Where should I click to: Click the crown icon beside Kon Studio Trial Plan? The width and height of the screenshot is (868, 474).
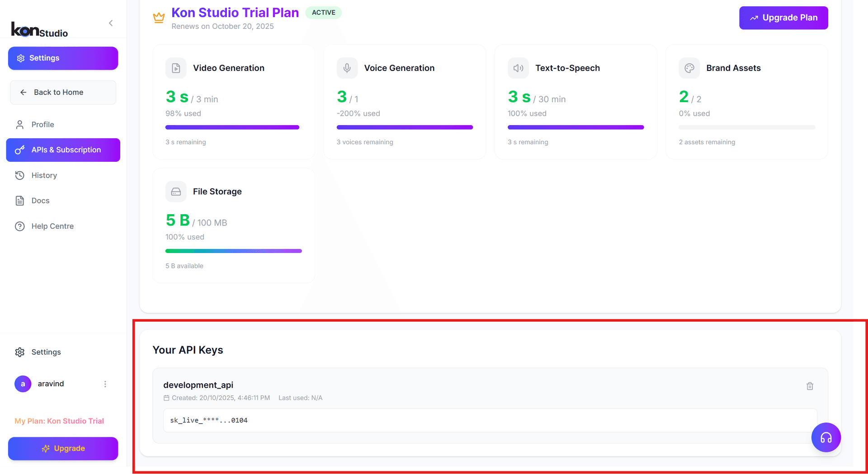pyautogui.click(x=159, y=17)
